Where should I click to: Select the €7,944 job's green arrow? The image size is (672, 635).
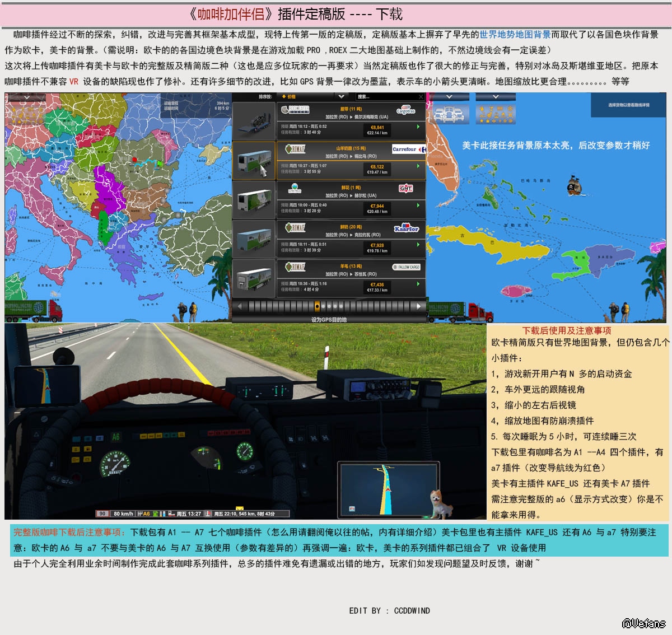click(x=418, y=206)
